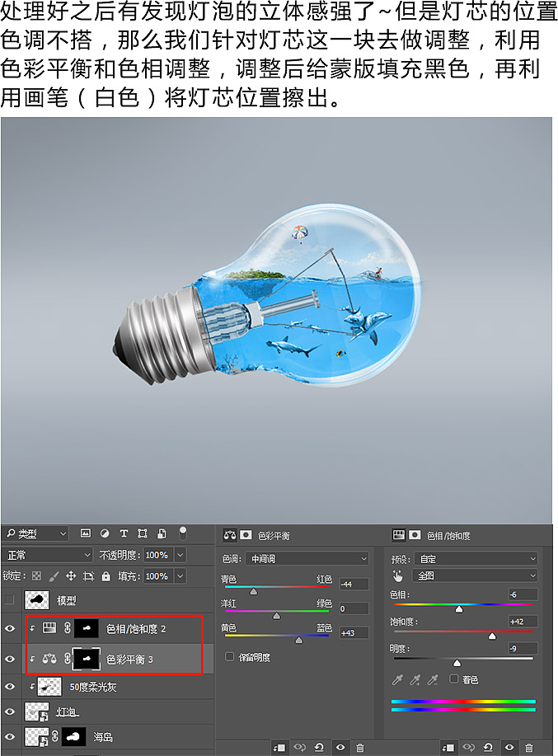Open the 正常 blend mode dropdown
This screenshot has height=756, width=558.
[47, 555]
